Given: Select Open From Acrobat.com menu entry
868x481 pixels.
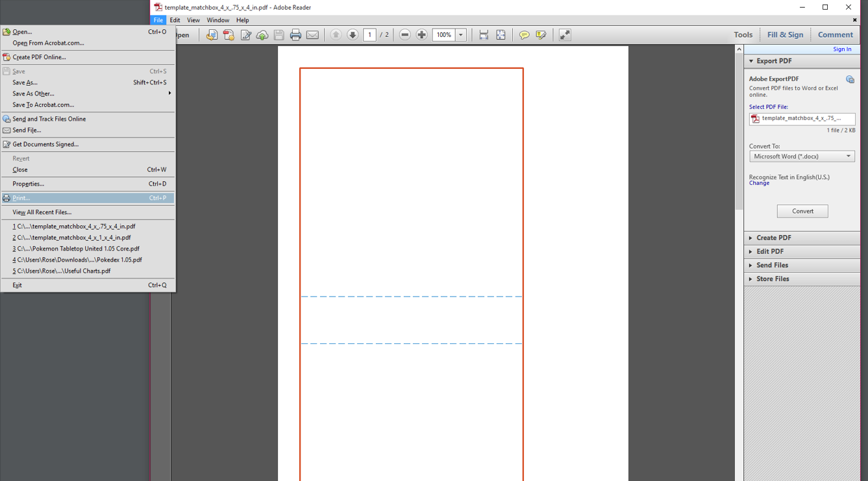Looking at the screenshot, I should (x=88, y=43).
